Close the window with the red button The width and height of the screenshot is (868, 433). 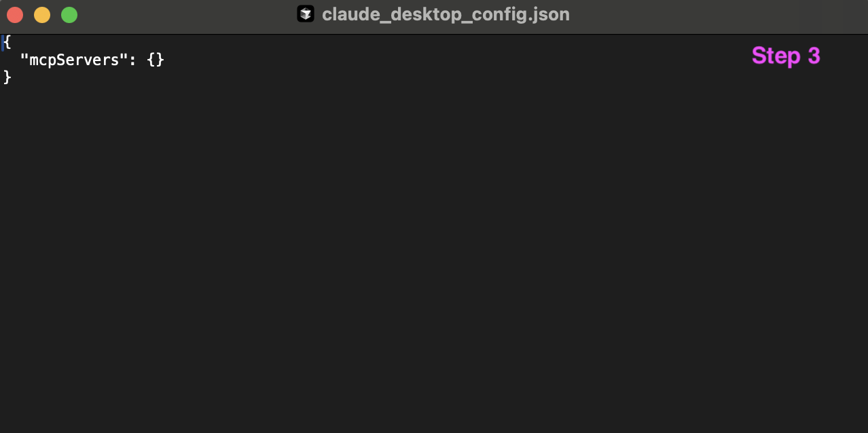[15, 15]
